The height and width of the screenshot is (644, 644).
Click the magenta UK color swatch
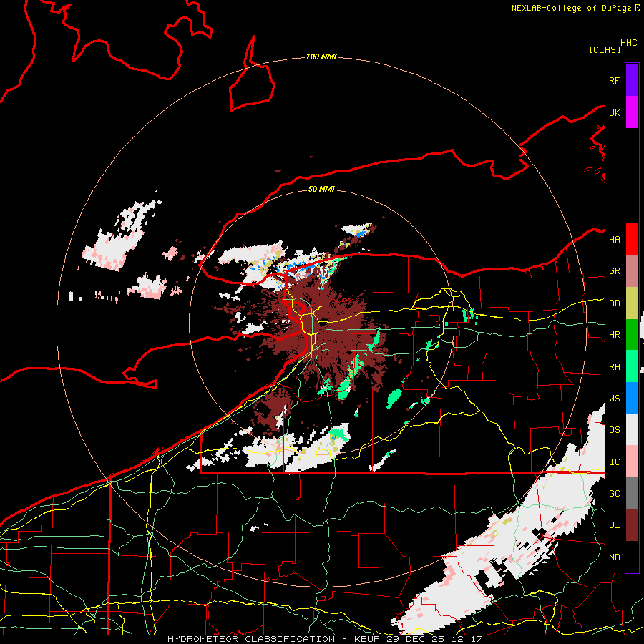[632, 112]
